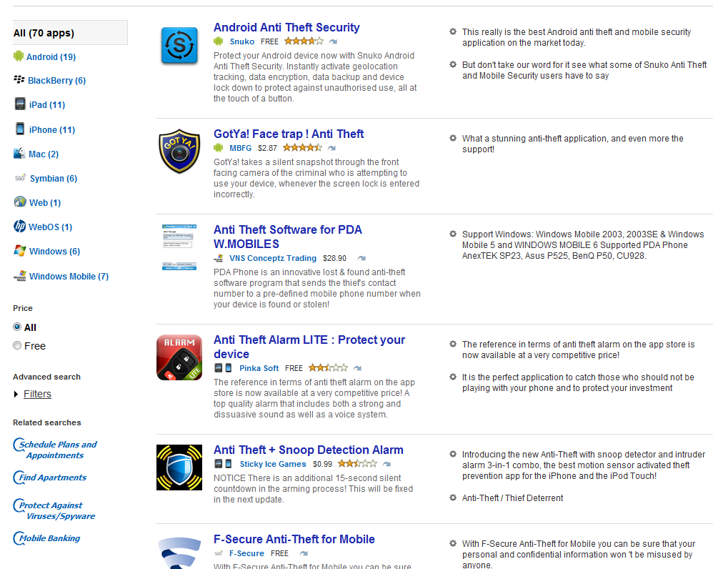Open F-Secure Anti-Theft for Mobile title

point(294,539)
